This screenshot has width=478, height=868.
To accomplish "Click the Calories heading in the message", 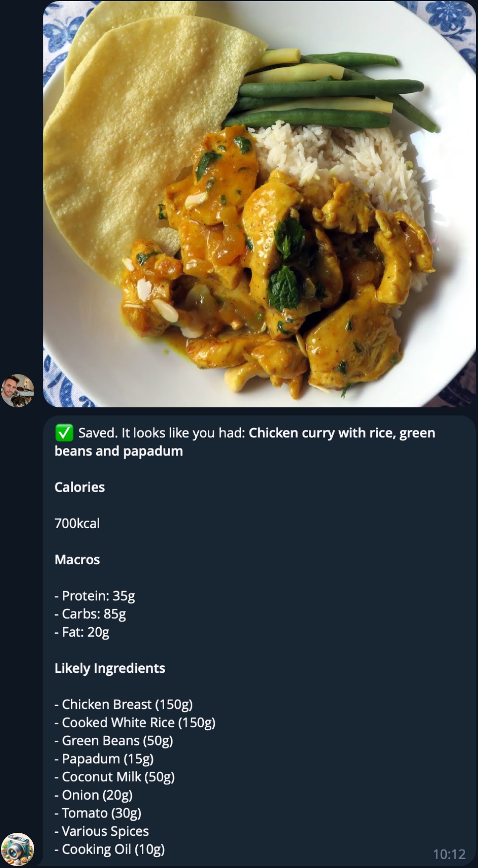I will tap(79, 487).
